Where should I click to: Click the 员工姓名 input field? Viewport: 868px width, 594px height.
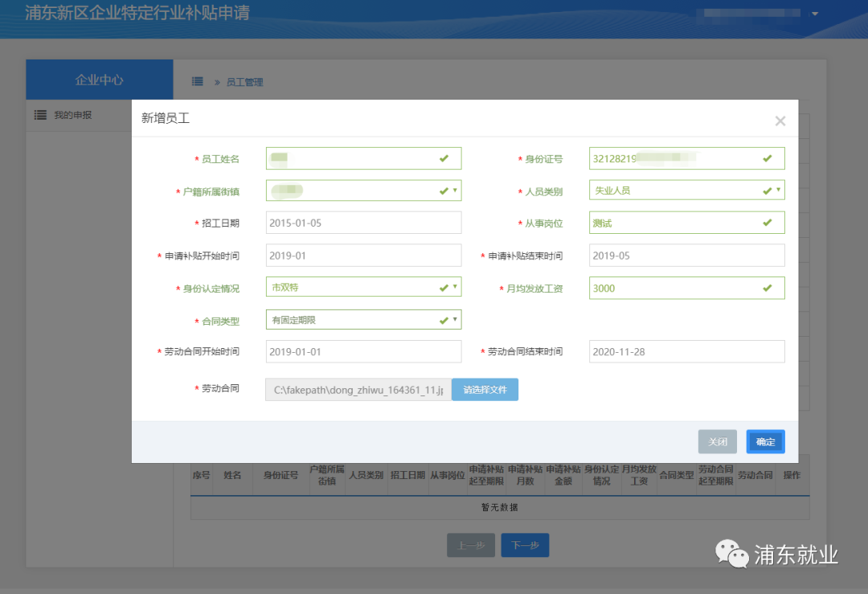tap(364, 158)
